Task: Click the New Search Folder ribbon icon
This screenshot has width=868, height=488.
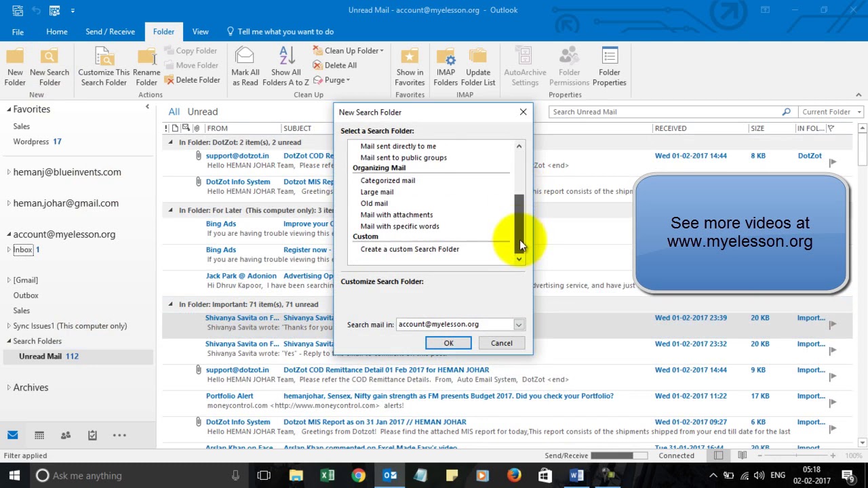Action: tap(50, 67)
